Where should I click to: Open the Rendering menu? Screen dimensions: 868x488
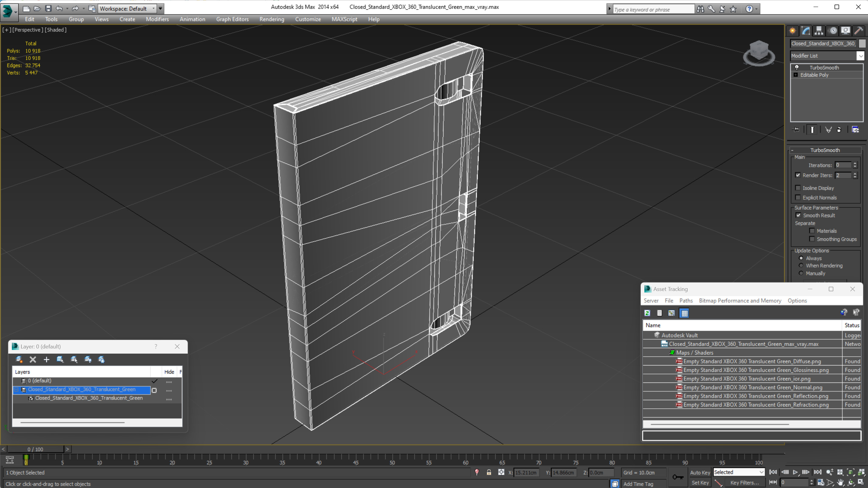[272, 19]
